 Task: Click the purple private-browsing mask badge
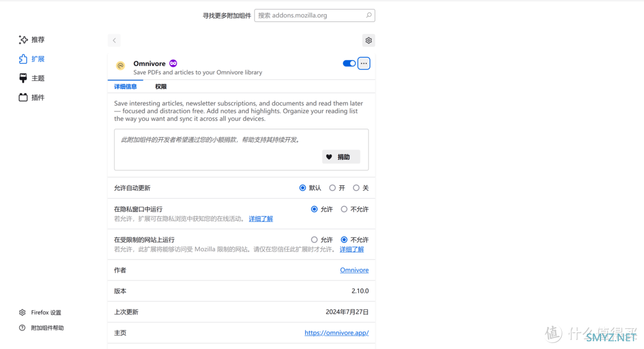point(174,63)
